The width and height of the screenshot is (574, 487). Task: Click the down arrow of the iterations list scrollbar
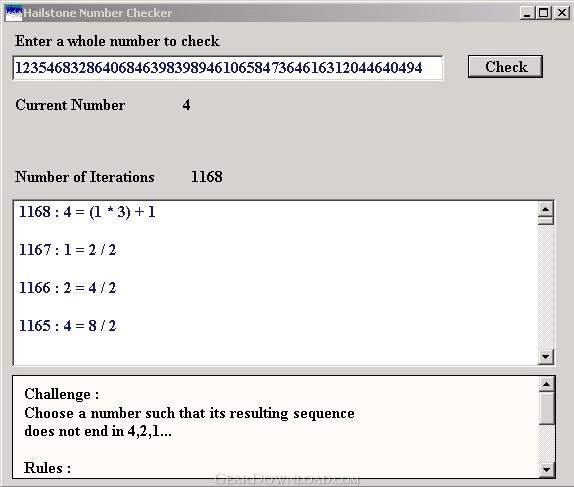click(546, 357)
